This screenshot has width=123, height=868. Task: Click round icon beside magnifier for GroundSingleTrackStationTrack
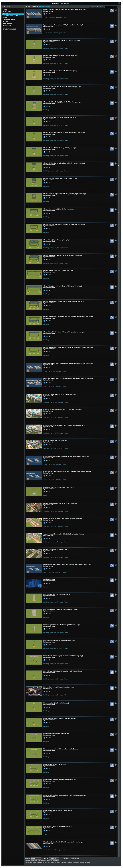[x=116, y=565]
